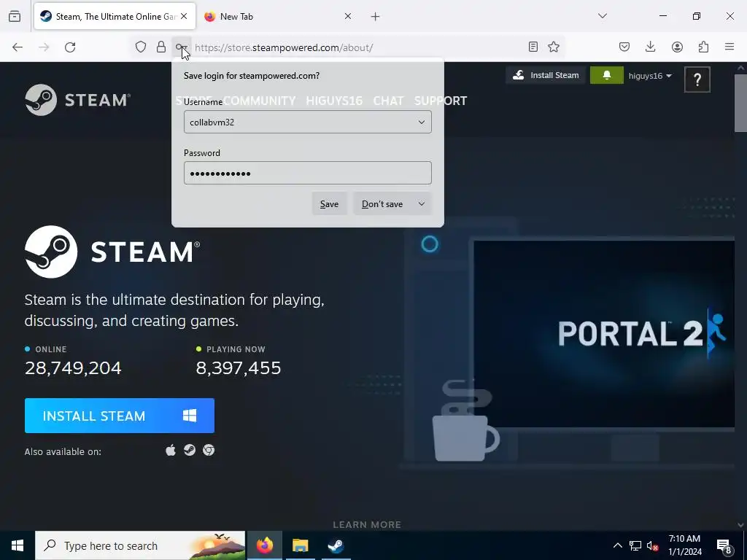This screenshot has height=560, width=747.
Task: Save page to Pocket icon
Action: [624, 47]
